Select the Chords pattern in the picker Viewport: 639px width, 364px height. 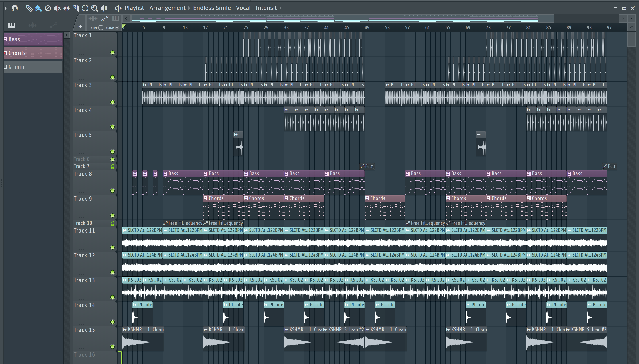pyautogui.click(x=33, y=53)
